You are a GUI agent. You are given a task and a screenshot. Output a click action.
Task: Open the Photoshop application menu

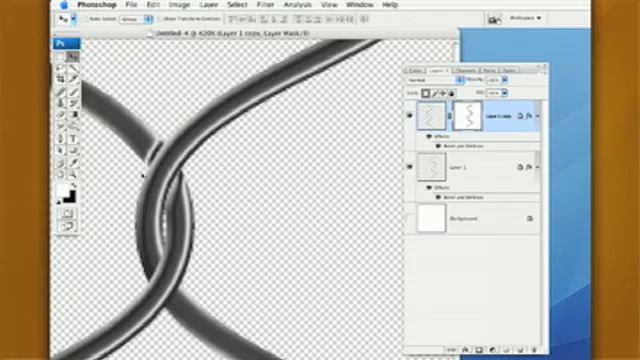pos(97,5)
